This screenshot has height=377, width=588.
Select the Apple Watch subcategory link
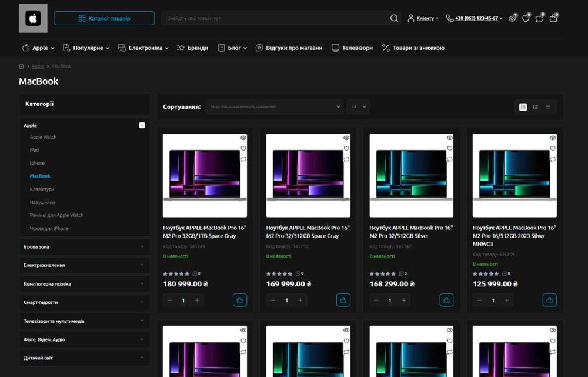pyautogui.click(x=43, y=137)
